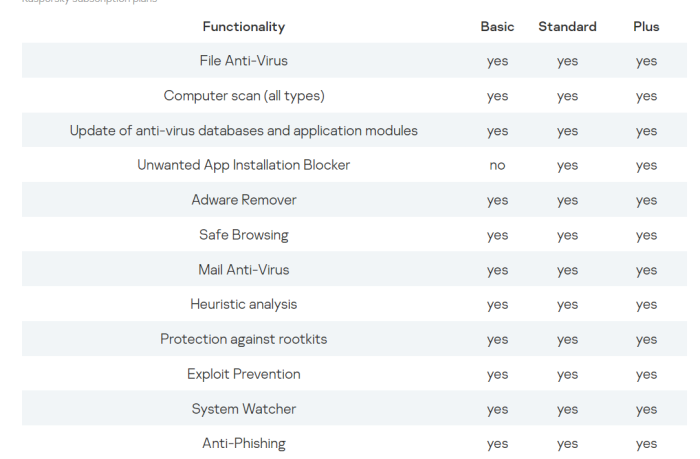The height and width of the screenshot is (459, 700).
Task: Select the Anti-Phishing row label
Action: 243,443
